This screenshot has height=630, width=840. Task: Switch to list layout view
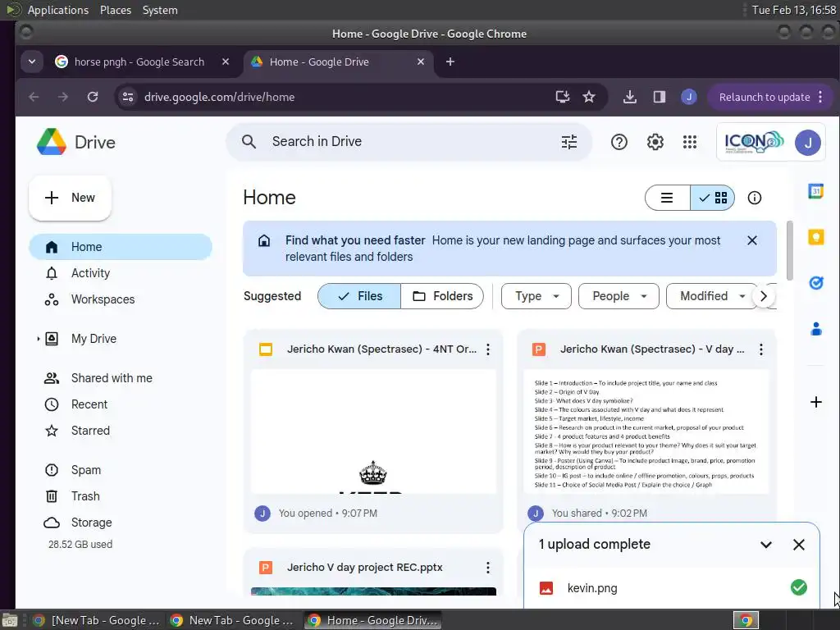pyautogui.click(x=667, y=199)
